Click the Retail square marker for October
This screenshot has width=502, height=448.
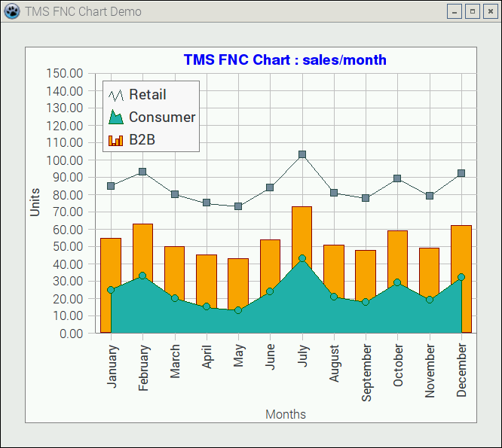[397, 178]
